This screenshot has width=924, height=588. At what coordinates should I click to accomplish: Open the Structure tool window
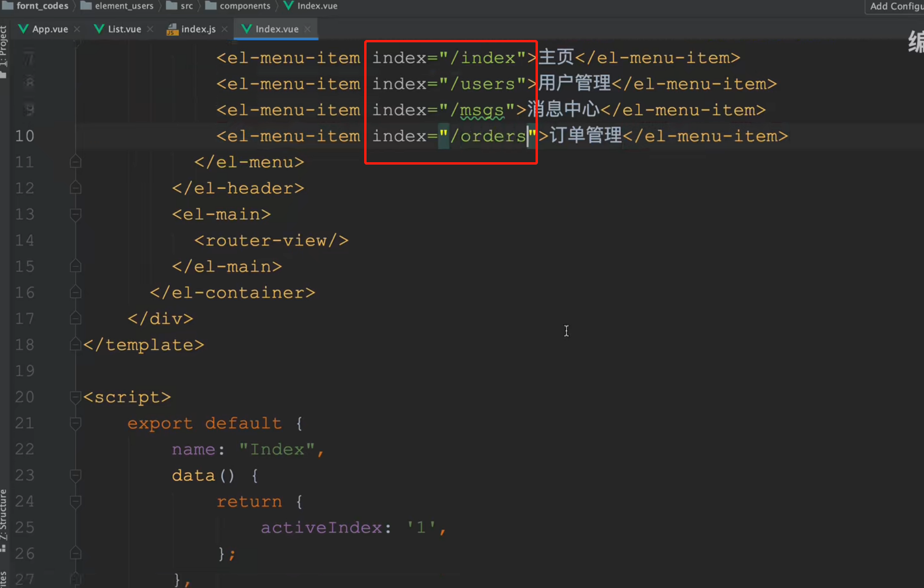tap(4, 520)
